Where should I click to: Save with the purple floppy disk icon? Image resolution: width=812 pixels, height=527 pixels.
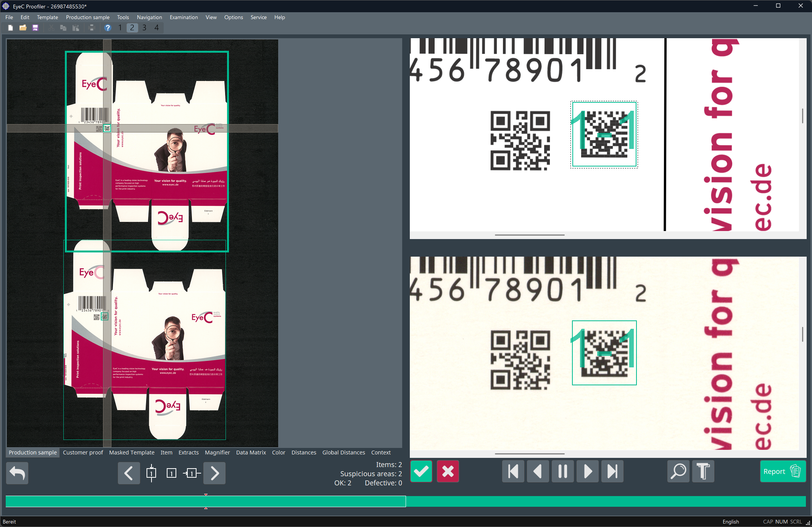click(35, 28)
